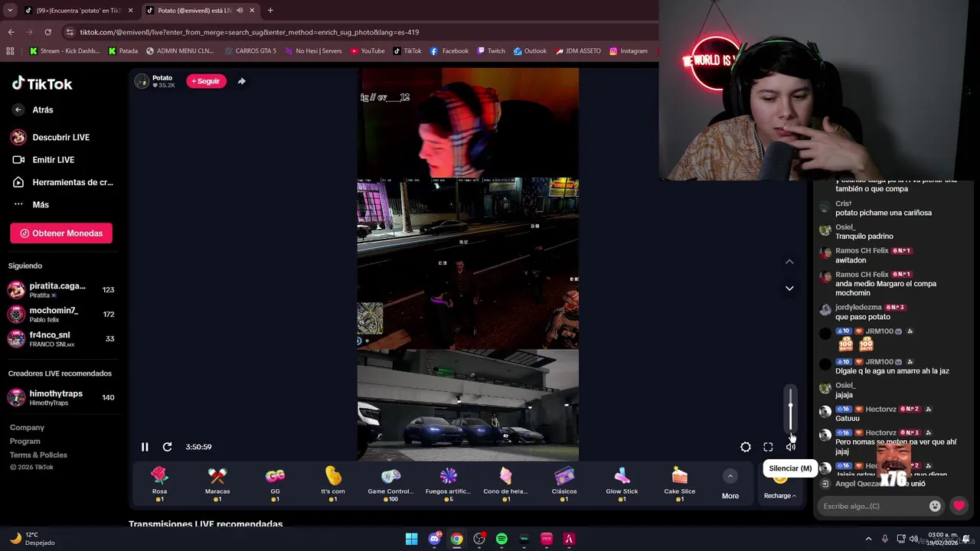
Task: Open fr4nco_snl followed live channel
Action: coord(61,339)
